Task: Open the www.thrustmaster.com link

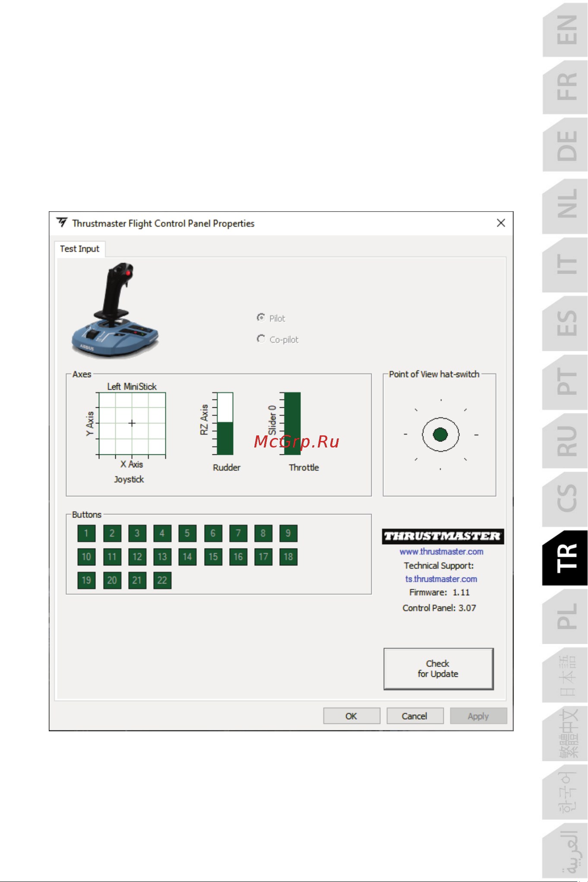Action: tap(441, 552)
